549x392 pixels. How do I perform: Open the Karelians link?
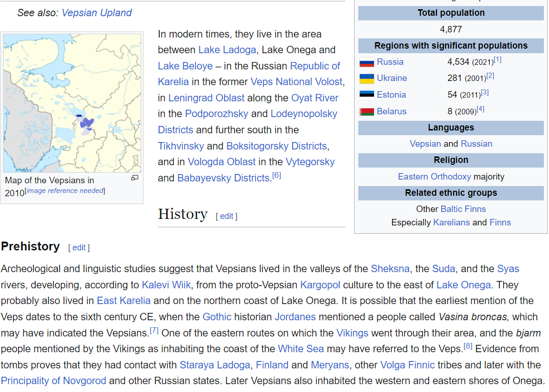[x=451, y=223]
